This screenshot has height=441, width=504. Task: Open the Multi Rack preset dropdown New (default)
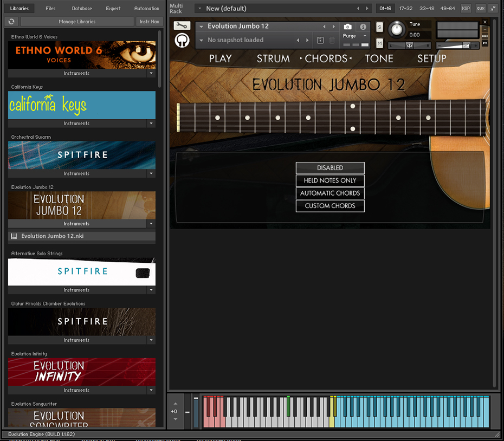tap(199, 8)
